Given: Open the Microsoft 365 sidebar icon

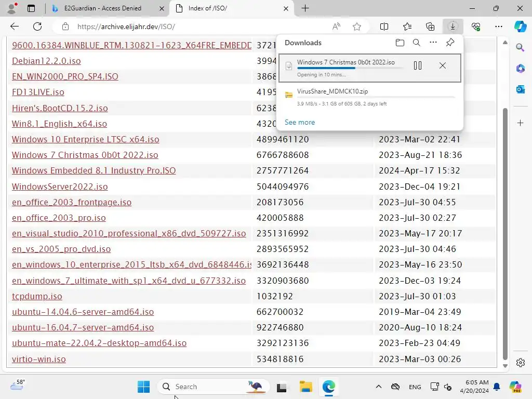Looking at the screenshot, I should click(x=520, y=68).
